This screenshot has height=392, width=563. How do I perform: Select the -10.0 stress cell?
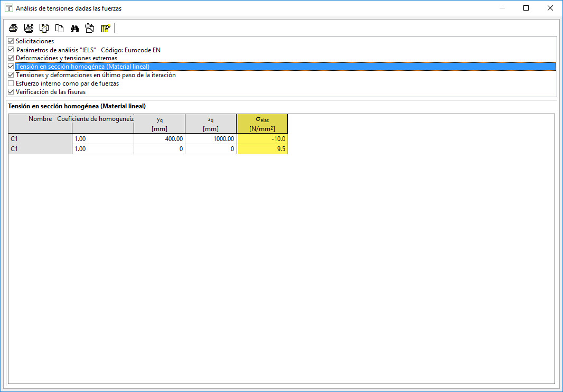tap(262, 139)
